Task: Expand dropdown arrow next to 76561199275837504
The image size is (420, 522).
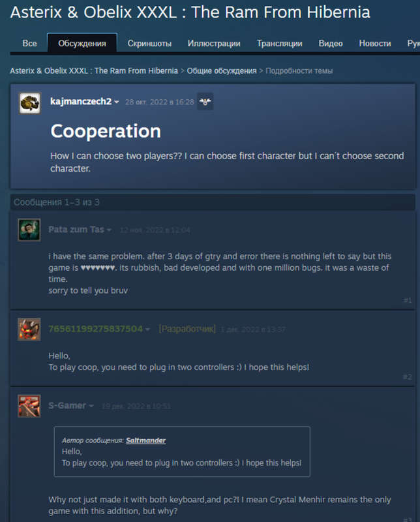Action: 147,330
